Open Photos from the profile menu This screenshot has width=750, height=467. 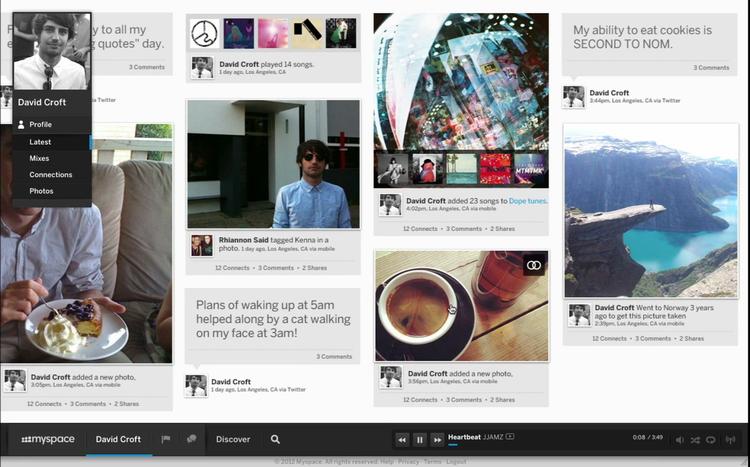[42, 191]
